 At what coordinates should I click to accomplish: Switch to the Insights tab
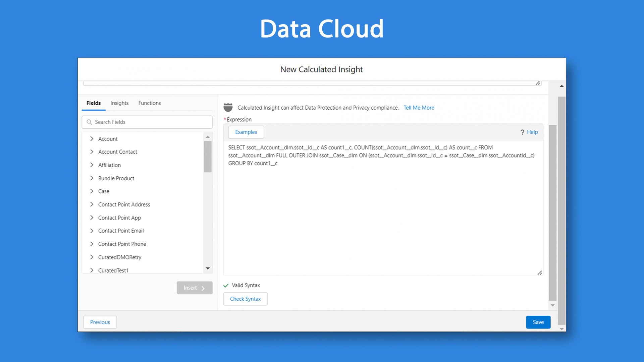click(x=119, y=103)
